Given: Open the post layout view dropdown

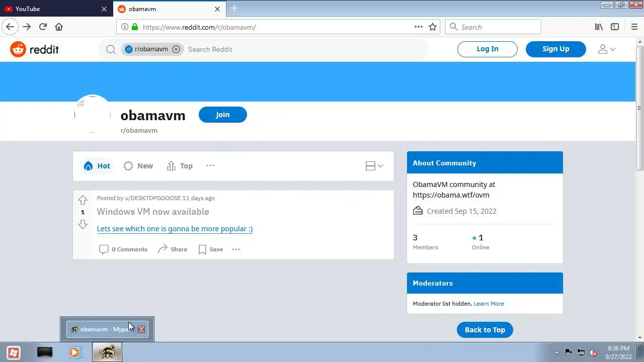Looking at the screenshot, I should point(374,166).
